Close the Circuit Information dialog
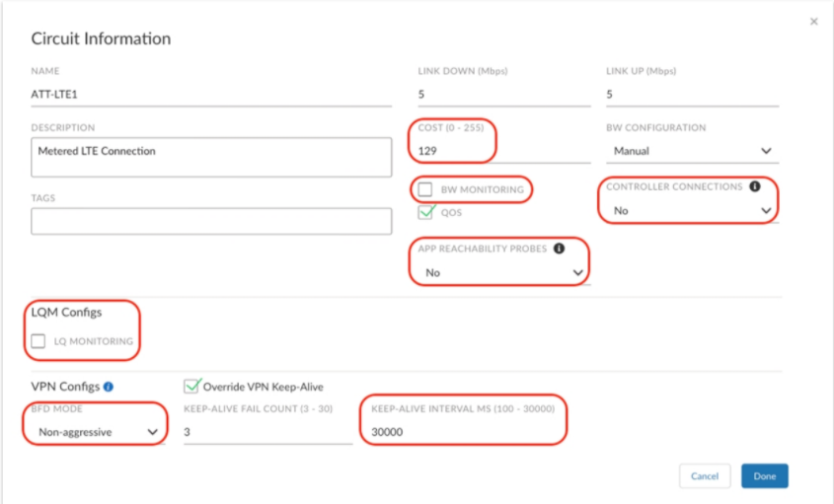The width and height of the screenshot is (834, 504). 813,22
